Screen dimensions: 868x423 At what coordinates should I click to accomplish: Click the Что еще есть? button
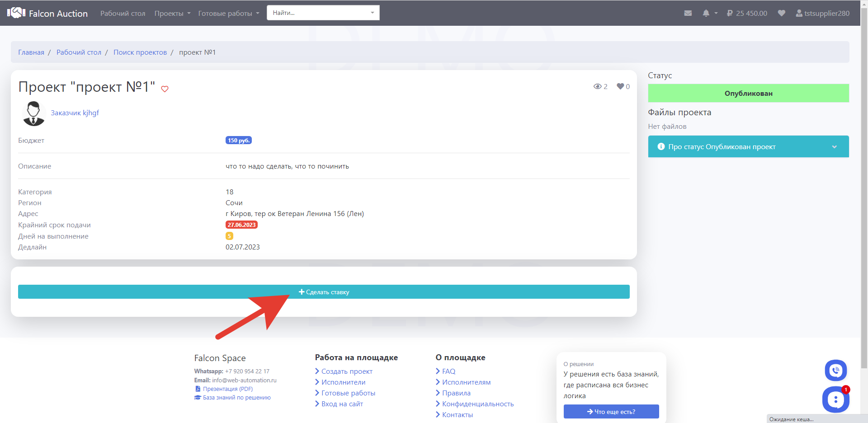point(611,412)
